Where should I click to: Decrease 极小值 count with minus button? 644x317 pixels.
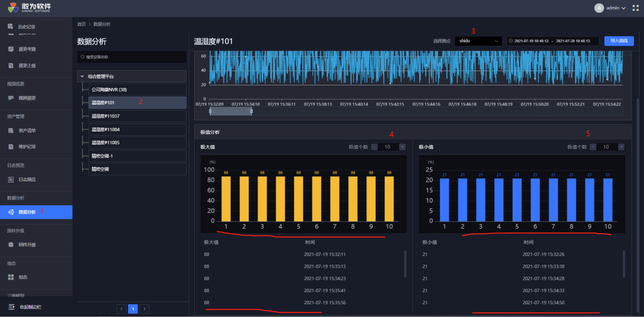click(x=593, y=147)
